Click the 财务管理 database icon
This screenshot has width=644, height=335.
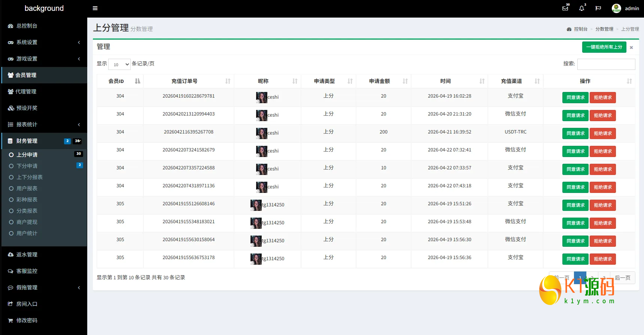(x=10, y=141)
